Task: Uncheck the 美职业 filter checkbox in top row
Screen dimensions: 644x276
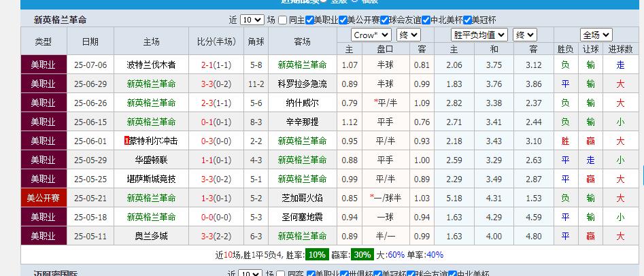Action: (309, 20)
